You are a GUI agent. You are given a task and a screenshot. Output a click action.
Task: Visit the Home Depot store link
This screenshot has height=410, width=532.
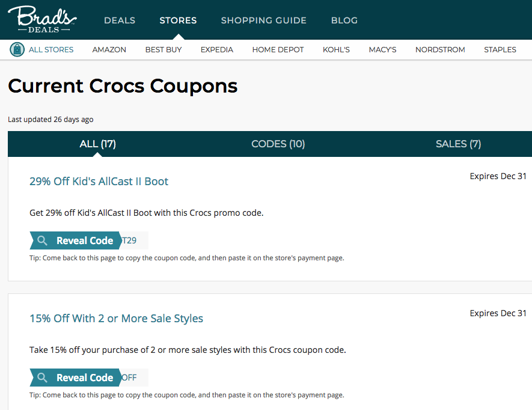(278, 49)
